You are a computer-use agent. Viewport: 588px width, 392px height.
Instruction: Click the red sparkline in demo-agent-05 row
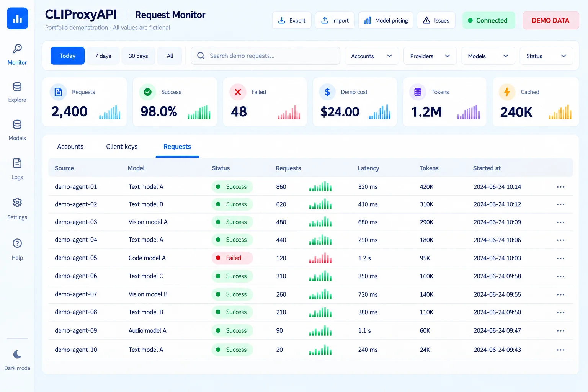point(320,258)
